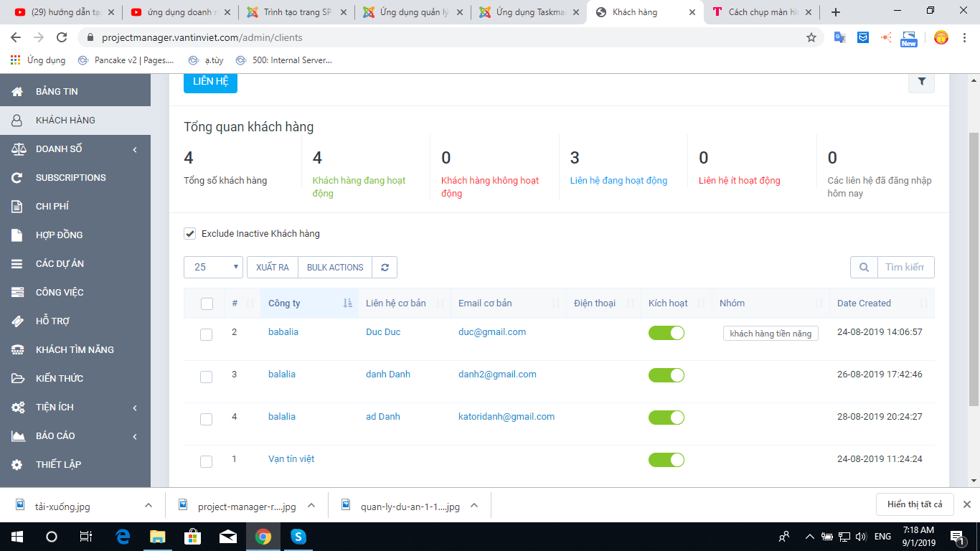Bookmark this page with the star icon

(x=811, y=37)
